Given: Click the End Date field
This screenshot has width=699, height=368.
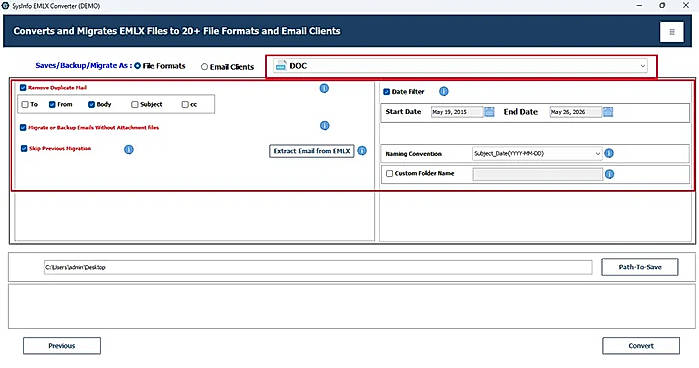Looking at the screenshot, I should point(576,112).
